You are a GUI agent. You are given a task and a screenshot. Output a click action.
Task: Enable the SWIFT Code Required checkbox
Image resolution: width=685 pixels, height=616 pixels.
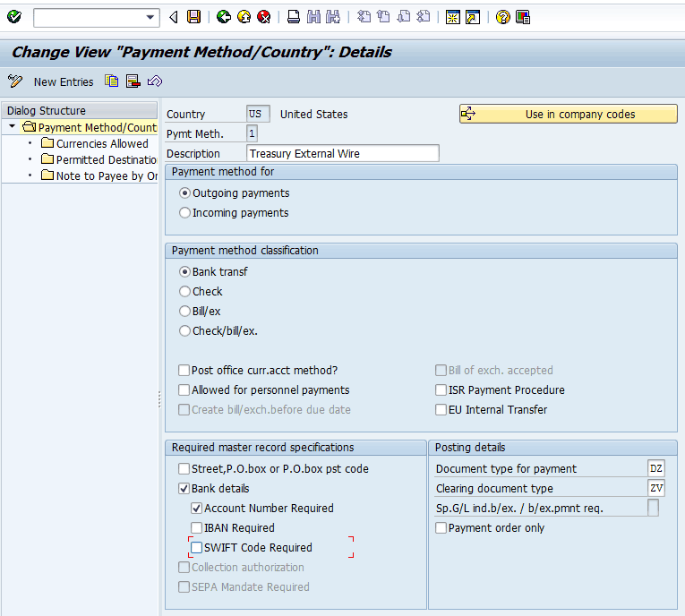click(197, 548)
